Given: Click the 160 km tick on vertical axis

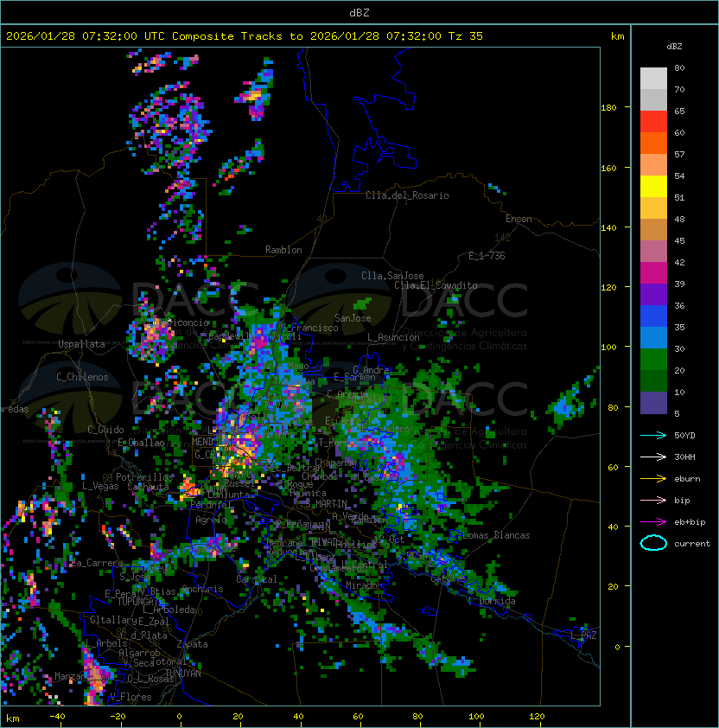Looking at the screenshot, I should coord(608,168).
